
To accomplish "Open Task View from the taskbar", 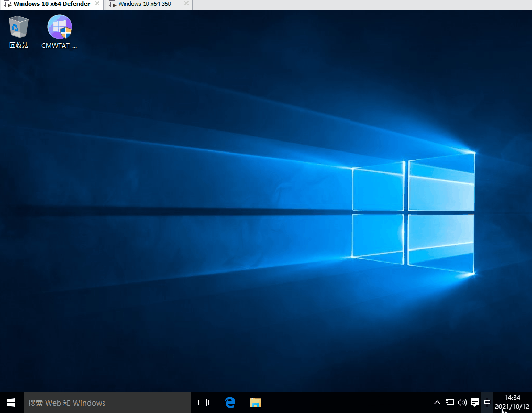I will (x=204, y=403).
